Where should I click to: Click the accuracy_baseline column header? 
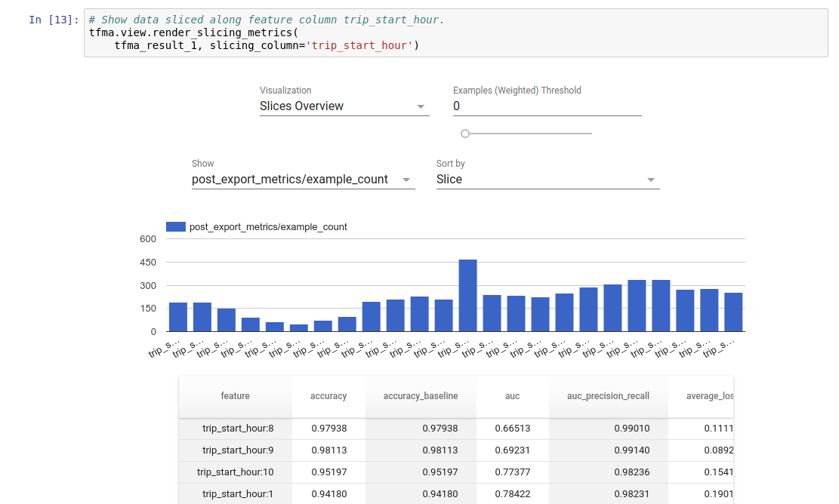[x=421, y=395]
